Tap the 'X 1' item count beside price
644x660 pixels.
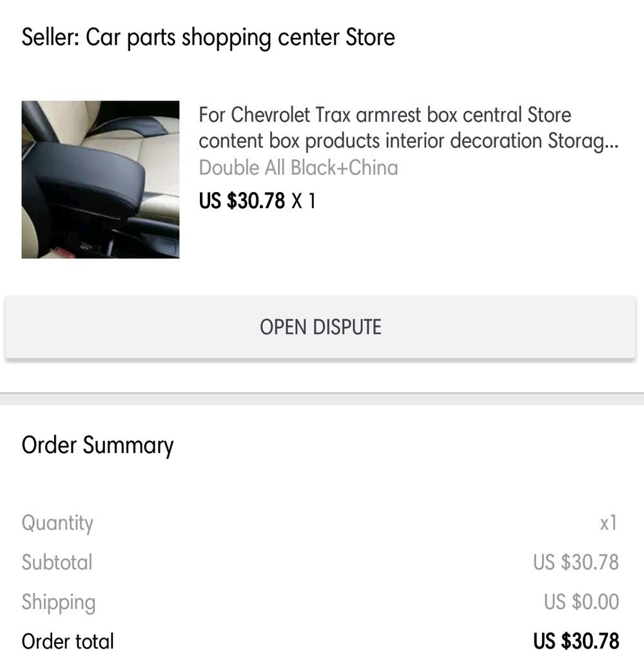pos(304,201)
